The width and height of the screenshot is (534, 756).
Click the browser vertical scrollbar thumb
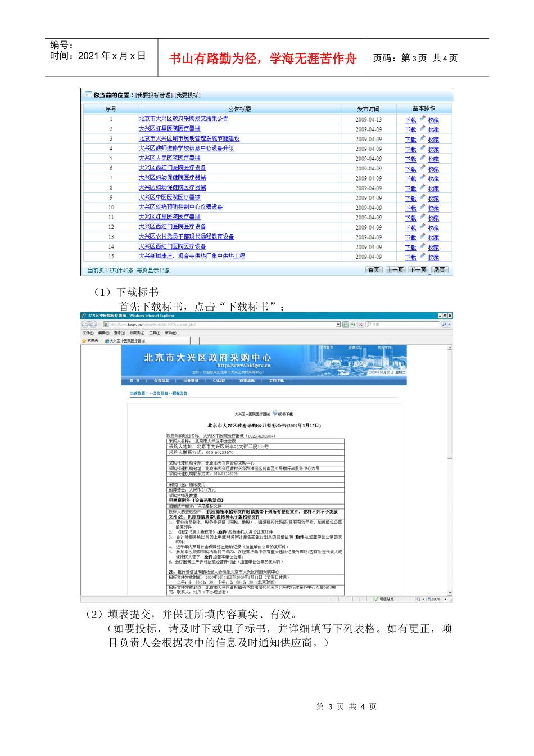coord(450,405)
